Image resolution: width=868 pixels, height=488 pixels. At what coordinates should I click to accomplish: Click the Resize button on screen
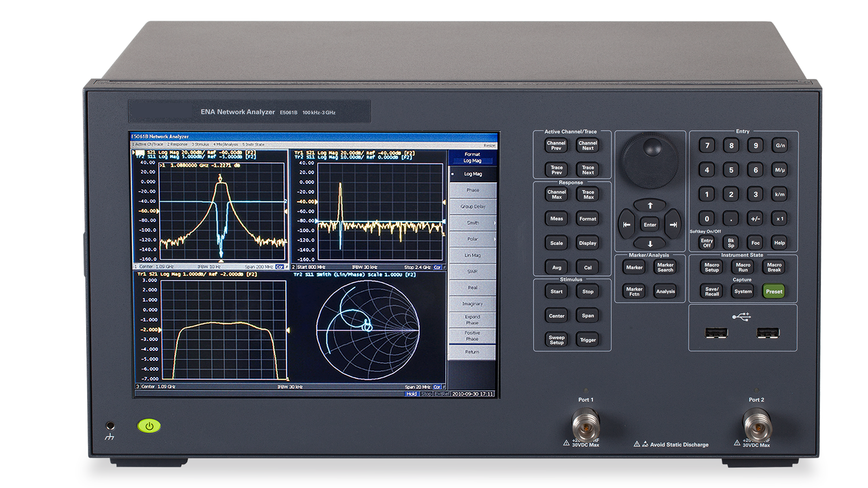(489, 145)
